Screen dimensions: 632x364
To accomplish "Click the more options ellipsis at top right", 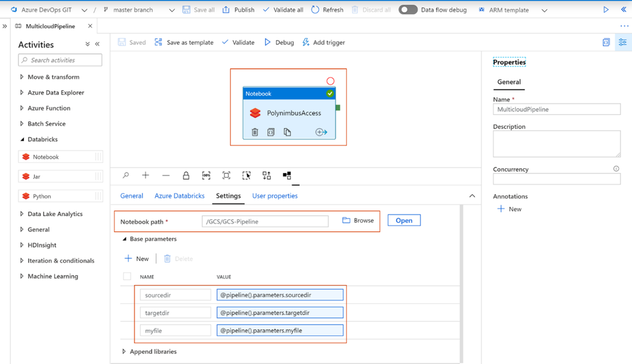I will pyautogui.click(x=624, y=26).
